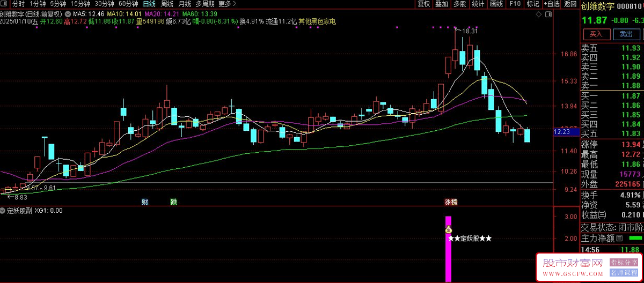Click the 财 marker on the timeline
The width and height of the screenshot is (644, 283).
(x=145, y=202)
